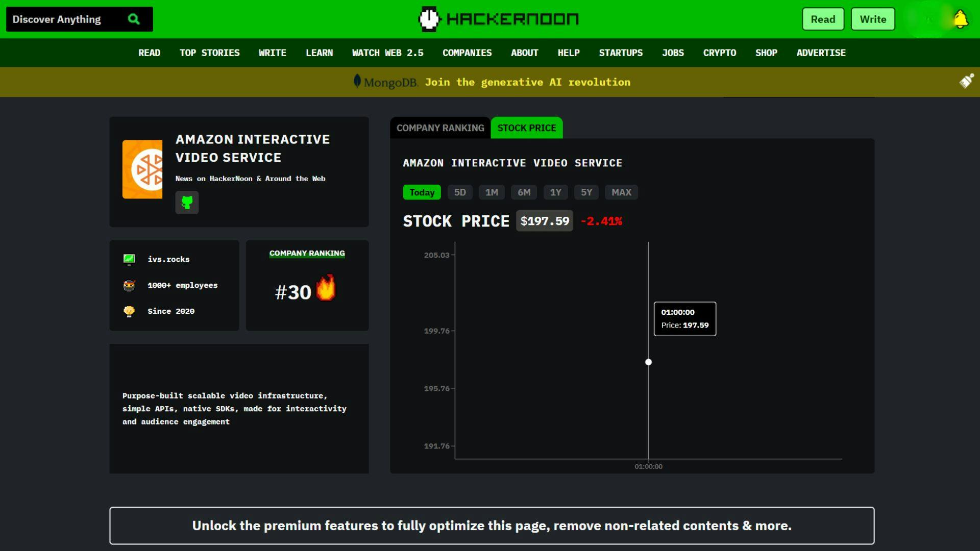Click the founding year icon

(x=129, y=310)
